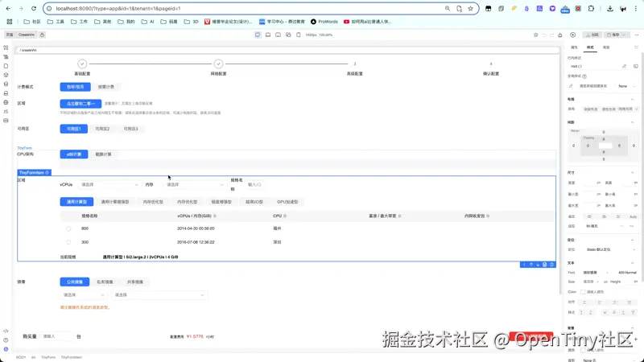This screenshot has height=362, width=644.
Task: Click the redo arrow in top toolbar
Action: click(552, 35)
